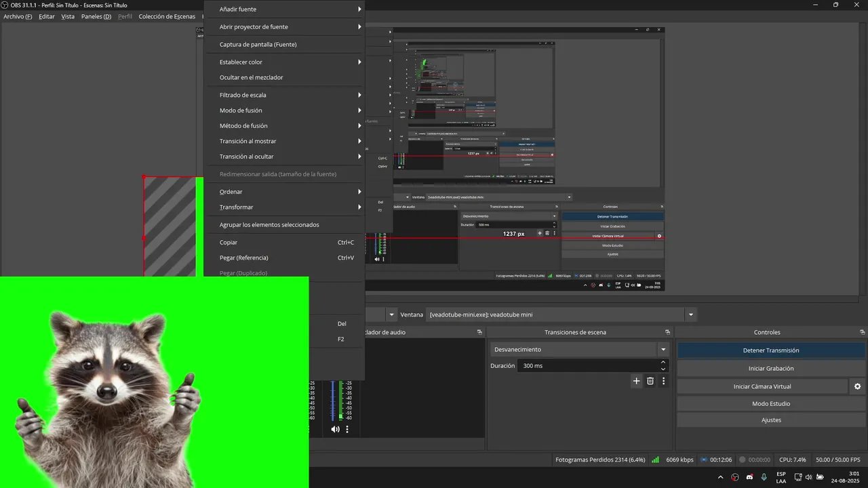Open the Vista menu
The image size is (868, 488).
pos(68,16)
